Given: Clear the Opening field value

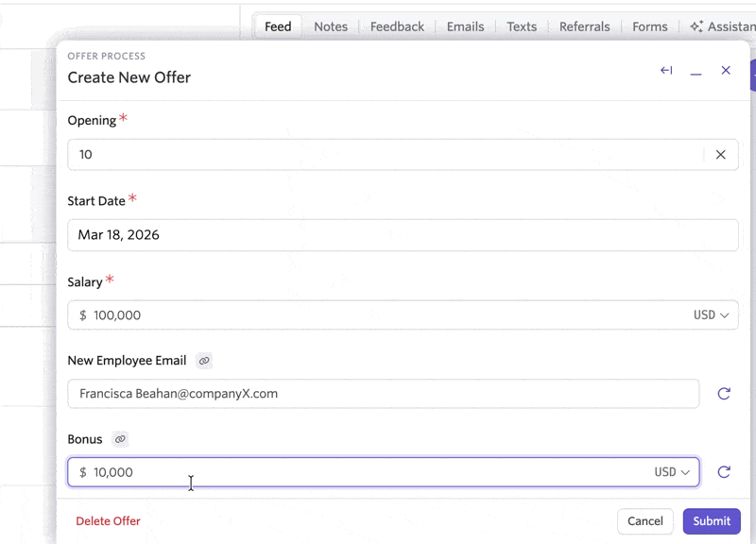Looking at the screenshot, I should coord(720,155).
